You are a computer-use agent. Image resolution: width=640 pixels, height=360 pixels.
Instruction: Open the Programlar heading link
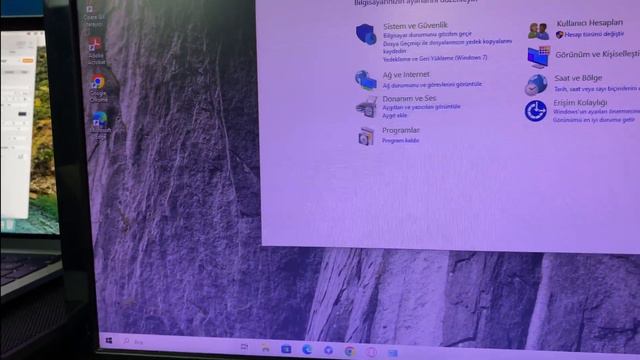tap(400, 130)
